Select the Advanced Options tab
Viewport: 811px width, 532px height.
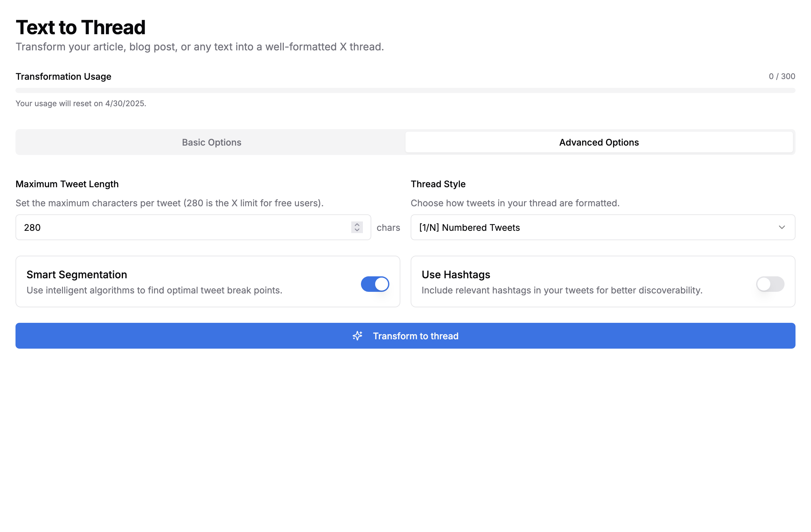pyautogui.click(x=599, y=142)
